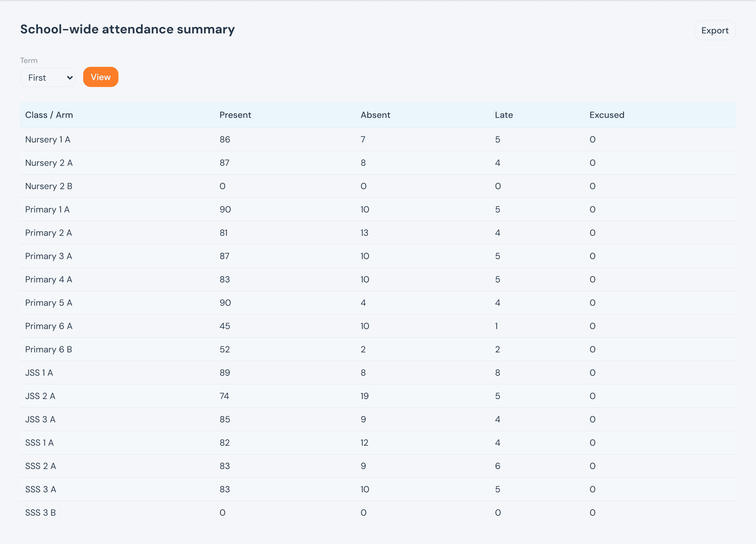Click Late value 1 for Primary 6 A
756x544 pixels.
pos(496,326)
